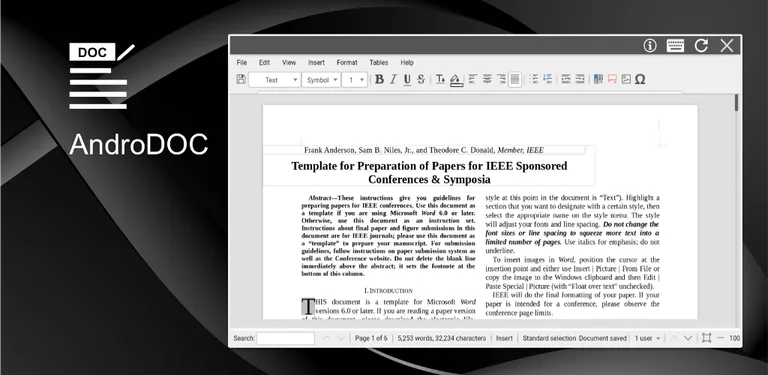The height and width of the screenshot is (375, 768).
Task: Apply Bold formatting
Action: (x=379, y=79)
